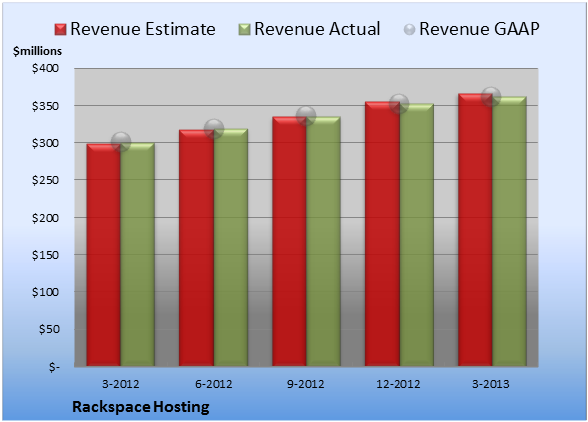Click the GAAP sphere marker for 12-2012
This screenshot has height=422, width=588.
[x=399, y=104]
